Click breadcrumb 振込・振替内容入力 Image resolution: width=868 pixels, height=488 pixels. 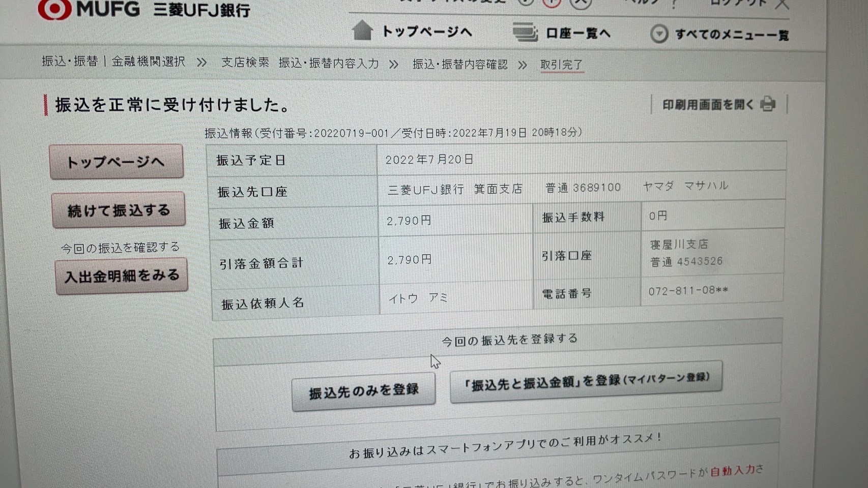(x=329, y=63)
